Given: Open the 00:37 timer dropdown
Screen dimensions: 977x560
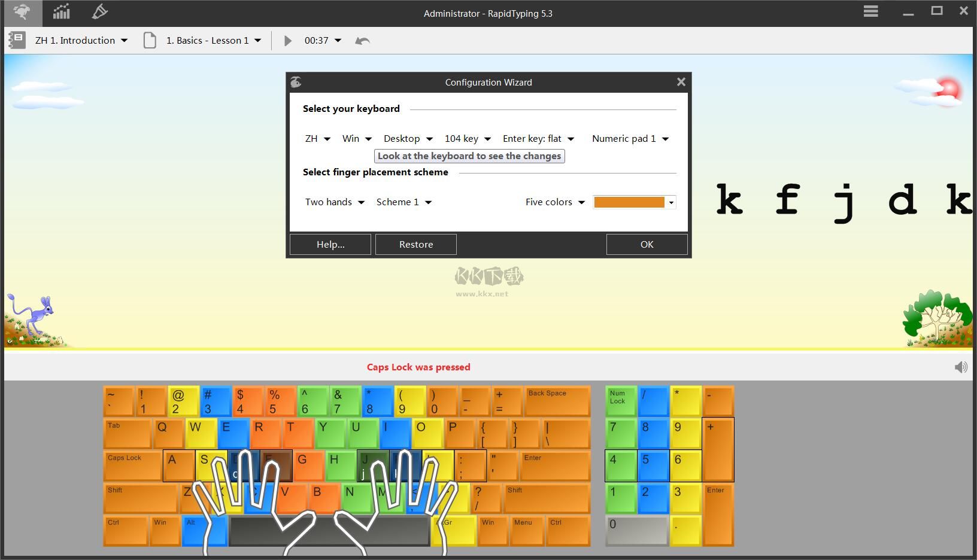Looking at the screenshot, I should tap(323, 41).
